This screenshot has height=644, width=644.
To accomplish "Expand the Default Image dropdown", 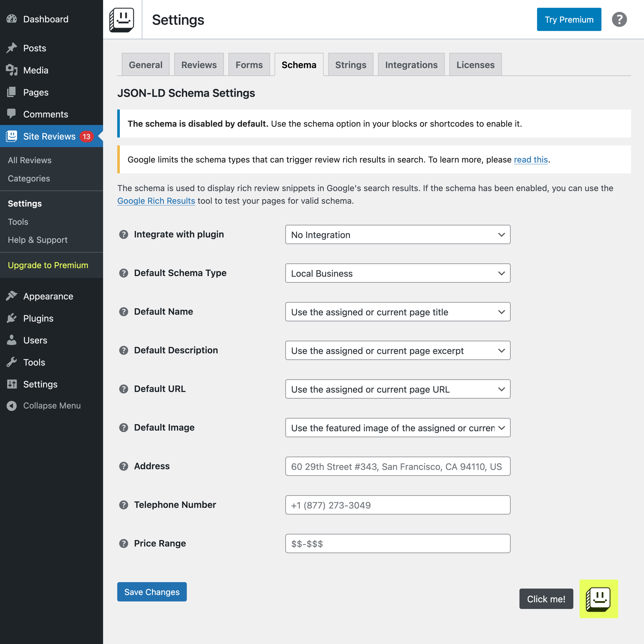I will click(x=398, y=428).
